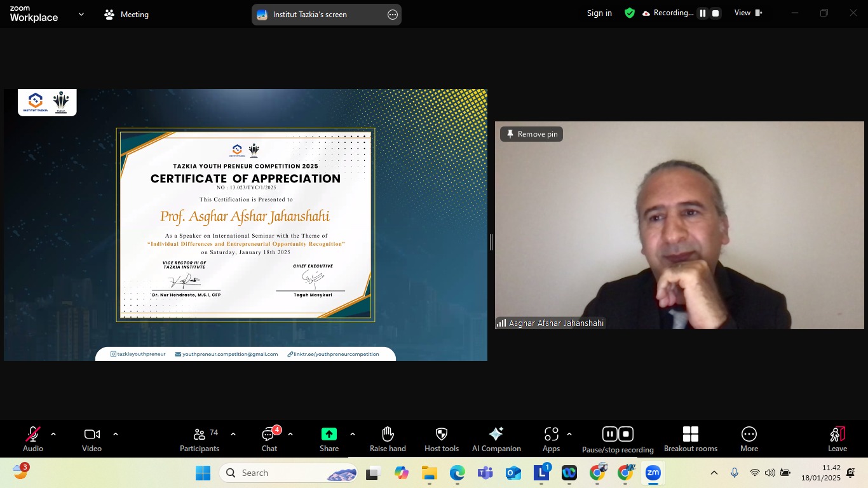Pause recording from top bar

703,13
